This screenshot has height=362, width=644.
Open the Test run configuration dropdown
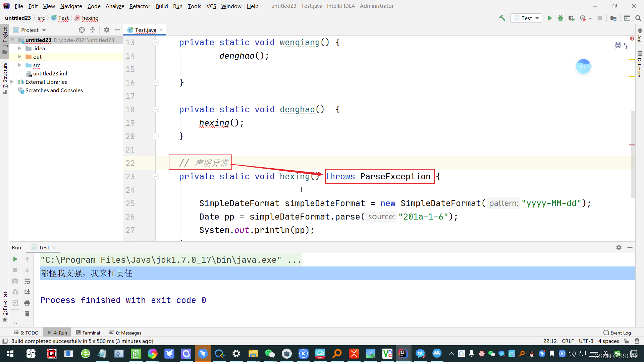point(526,18)
